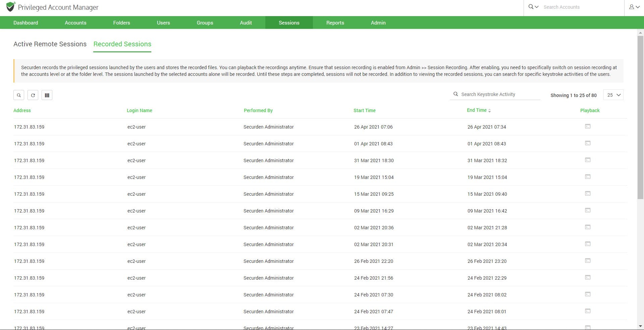Click start time '26 Feb 2021 22:20'

click(x=374, y=261)
